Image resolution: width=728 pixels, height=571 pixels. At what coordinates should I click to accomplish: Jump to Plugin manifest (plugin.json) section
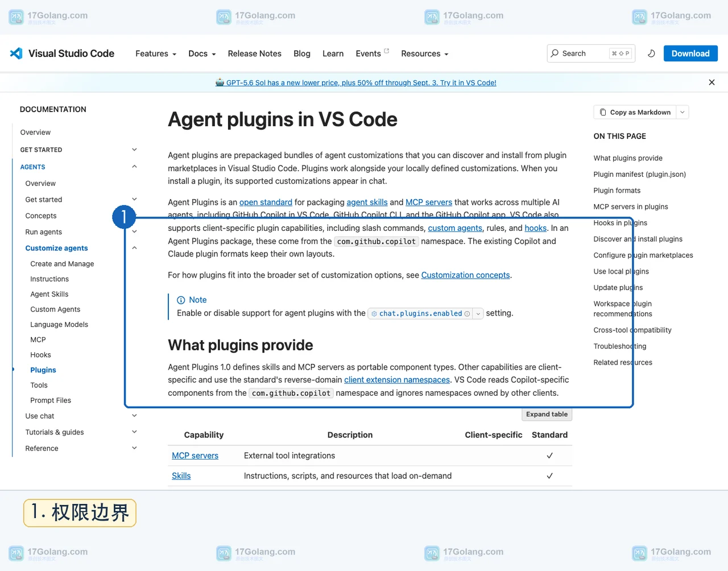[x=639, y=175]
